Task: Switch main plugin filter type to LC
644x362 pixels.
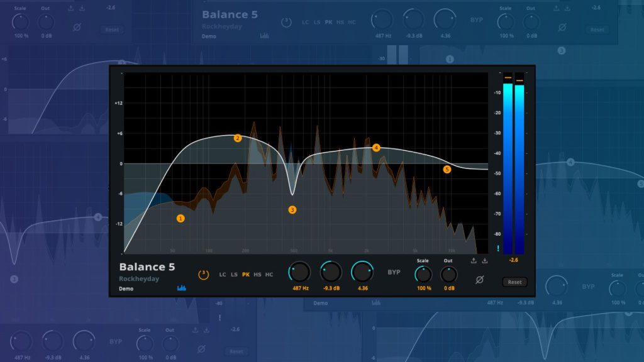Action: coord(223,275)
